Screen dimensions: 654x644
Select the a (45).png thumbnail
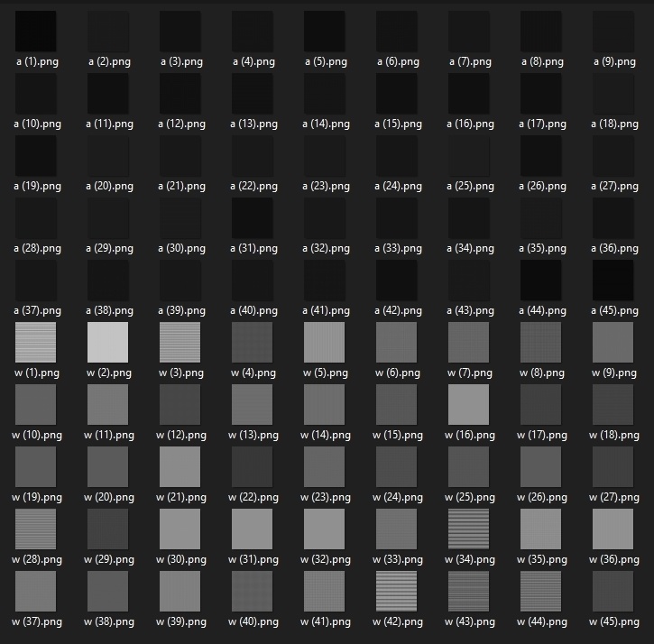pos(613,280)
